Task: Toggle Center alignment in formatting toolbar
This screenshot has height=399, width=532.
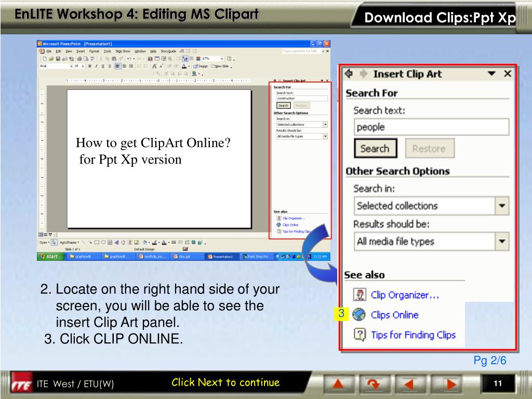Action: click(124, 66)
